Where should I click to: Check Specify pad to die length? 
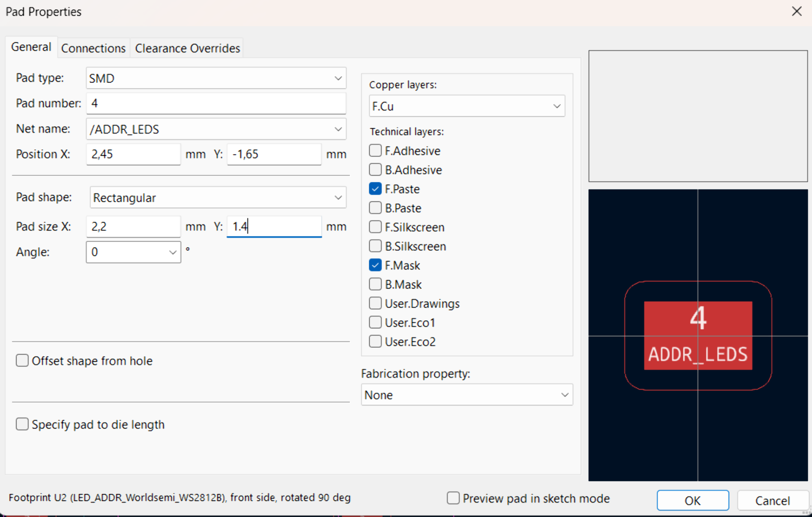pyautogui.click(x=22, y=424)
